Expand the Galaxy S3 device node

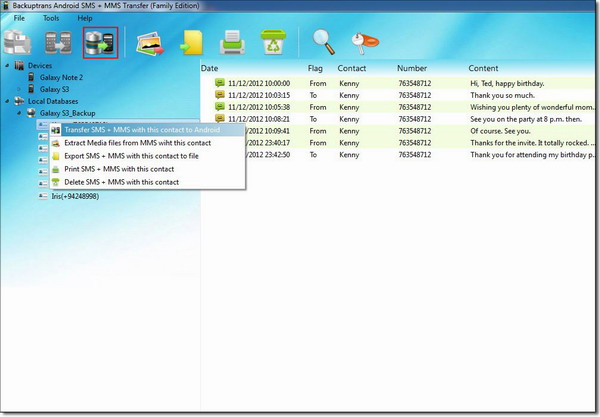19,89
